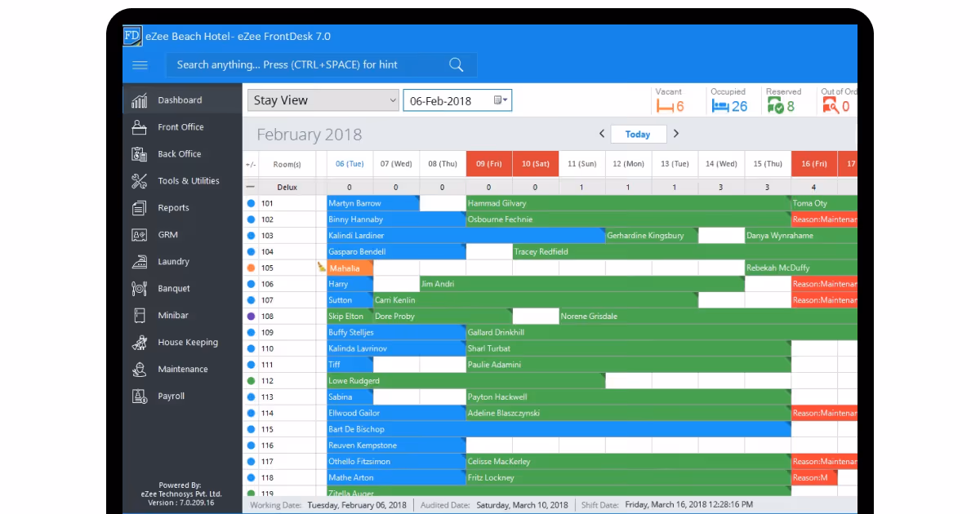This screenshot has width=980, height=514.
Task: Open Celisse MacKerley reservation
Action: pos(628,461)
